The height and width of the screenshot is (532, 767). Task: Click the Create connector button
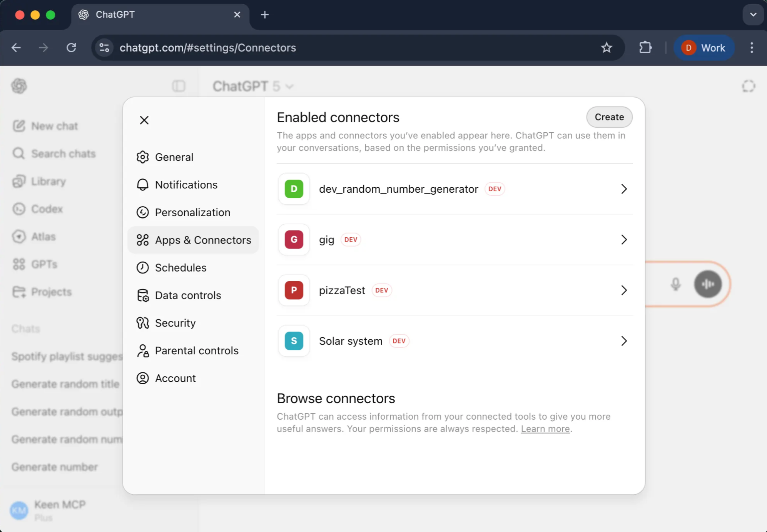click(x=609, y=117)
